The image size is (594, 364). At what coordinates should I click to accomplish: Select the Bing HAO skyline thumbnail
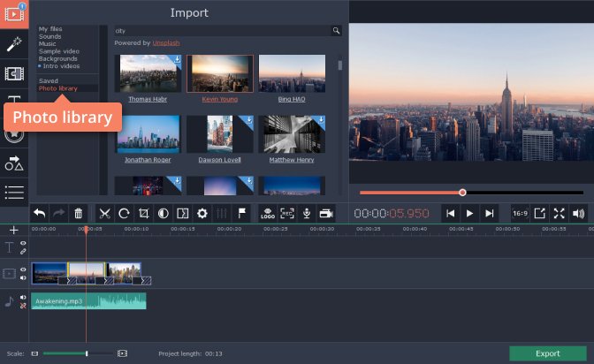coord(292,73)
